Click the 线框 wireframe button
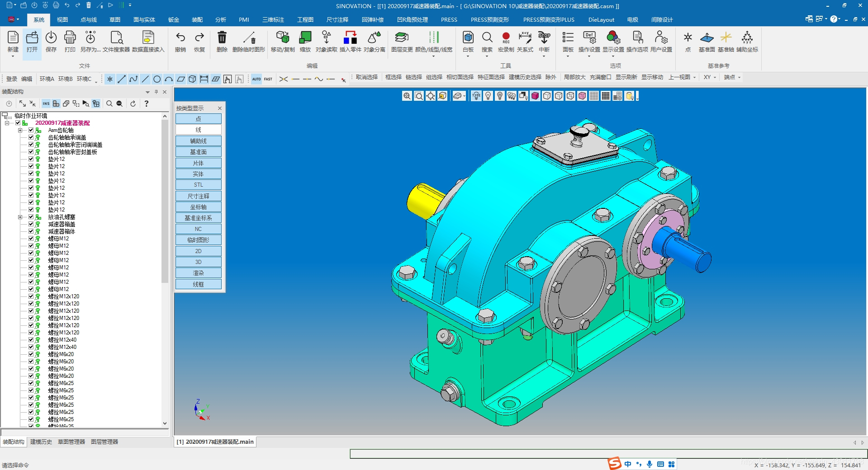Viewport: 868px width, 470px height. click(199, 284)
